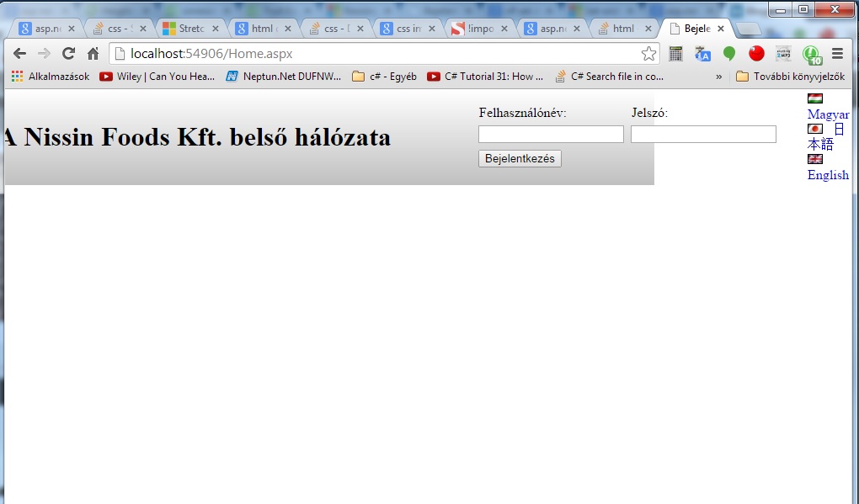The image size is (859, 504).
Task: Click the Hungarian flag icon
Action: coord(815,98)
